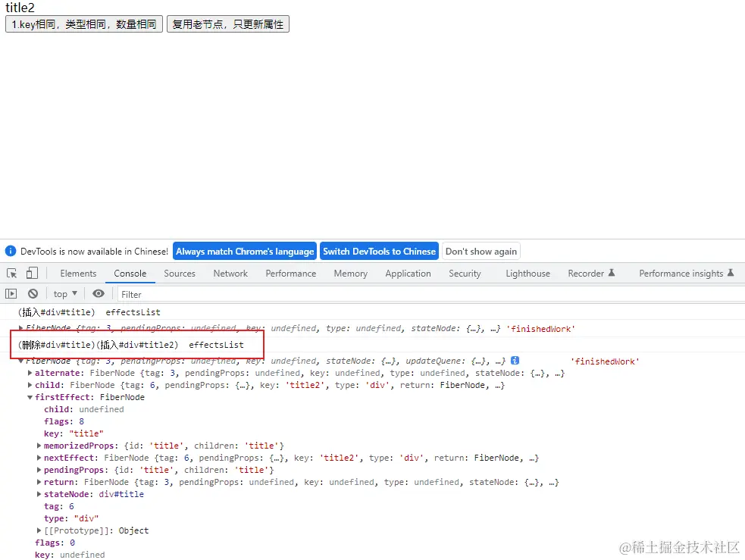Click the 'flags: 0' property line
The image size is (745, 560).
(55, 543)
